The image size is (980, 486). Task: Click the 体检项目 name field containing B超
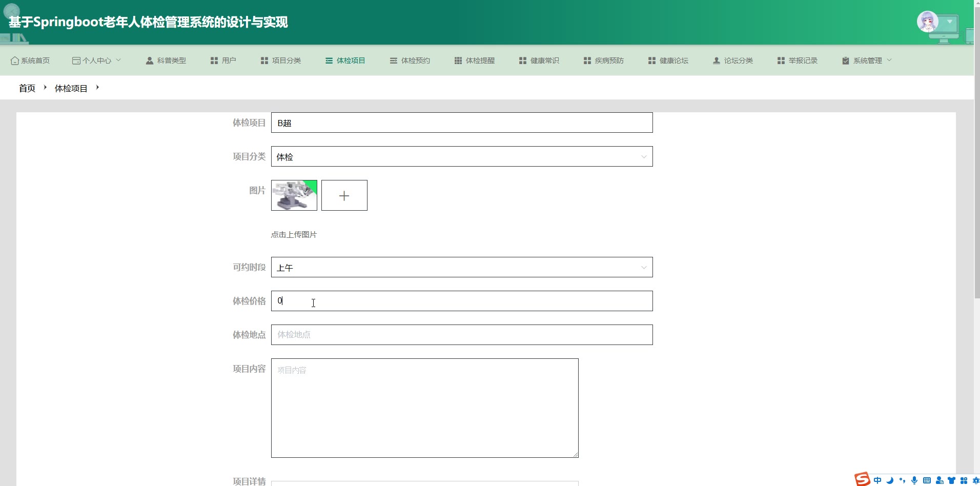(x=462, y=123)
